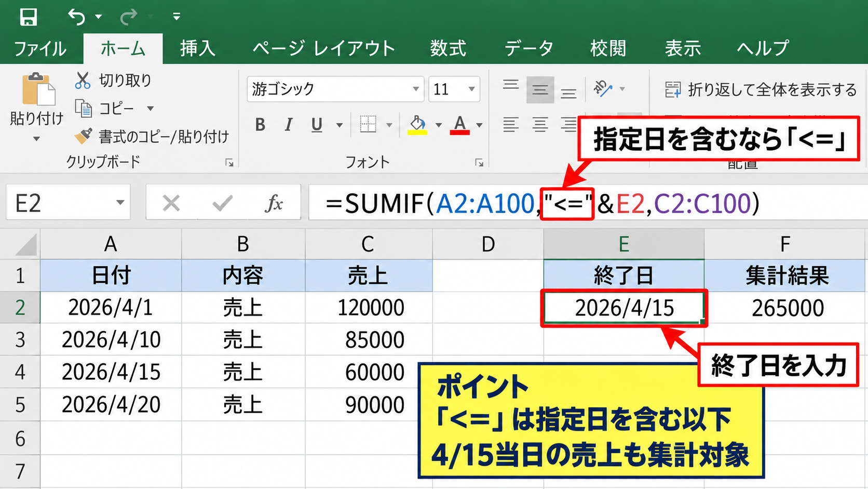This screenshot has height=489, width=868.
Task: Click the text orientation icon
Action: tap(603, 89)
